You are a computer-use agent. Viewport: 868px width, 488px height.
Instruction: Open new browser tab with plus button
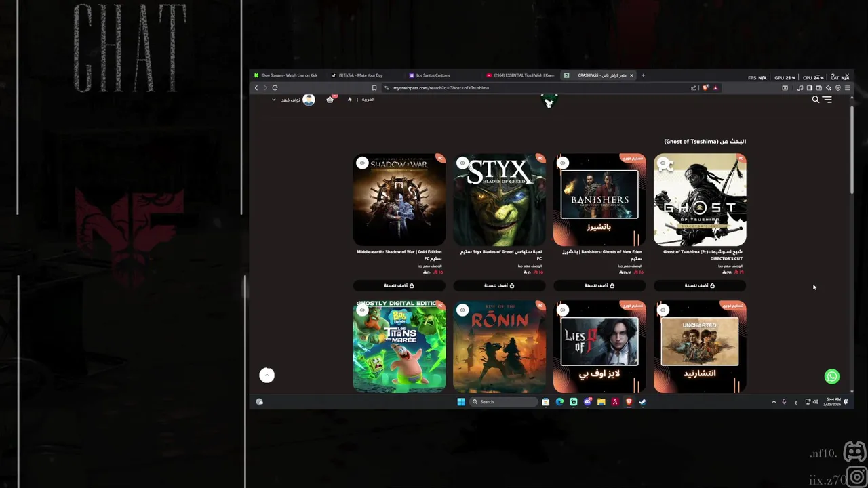(x=643, y=75)
